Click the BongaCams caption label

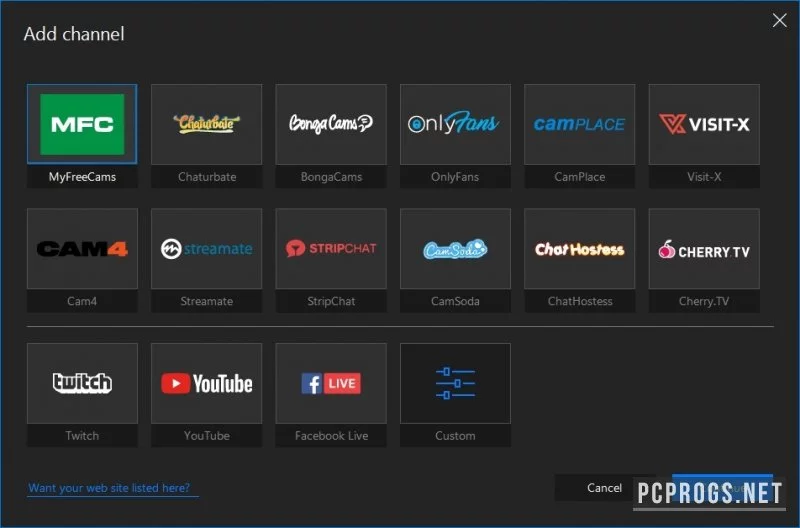331,177
